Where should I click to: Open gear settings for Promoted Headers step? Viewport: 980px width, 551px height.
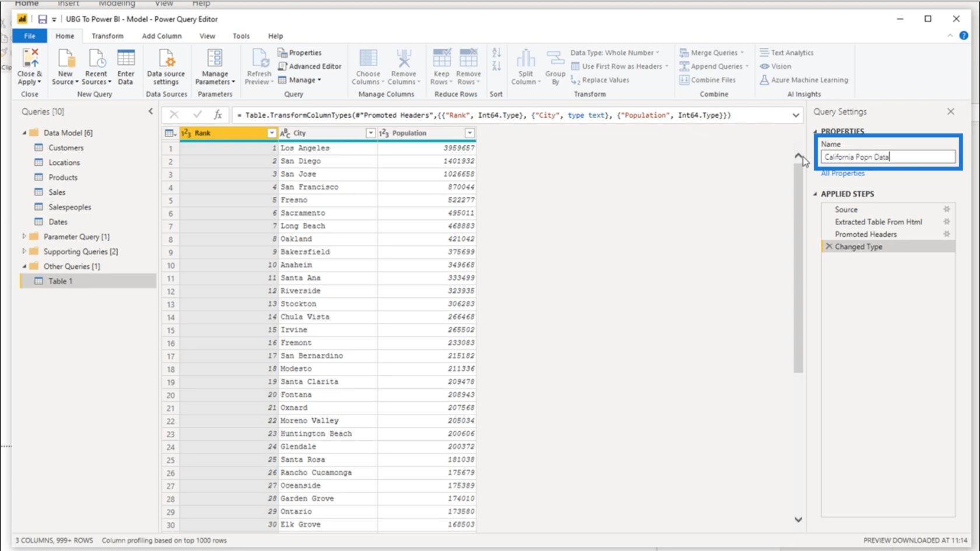(x=947, y=234)
